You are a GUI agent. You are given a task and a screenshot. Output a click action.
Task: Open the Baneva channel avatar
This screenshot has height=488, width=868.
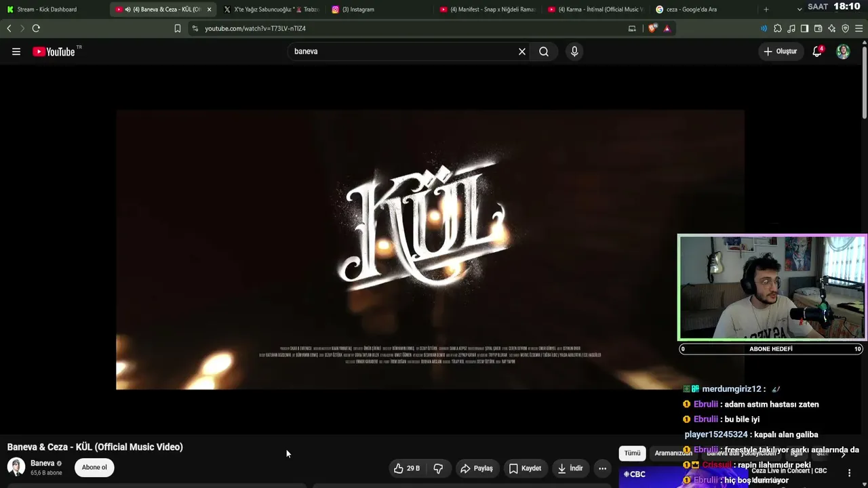[x=16, y=467]
